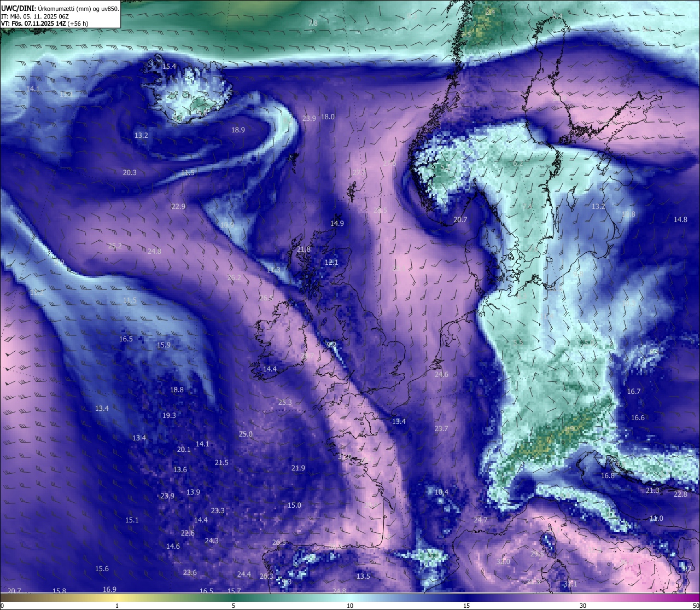
Task: Select the 12.1 value over Scotland
Action: (331, 263)
